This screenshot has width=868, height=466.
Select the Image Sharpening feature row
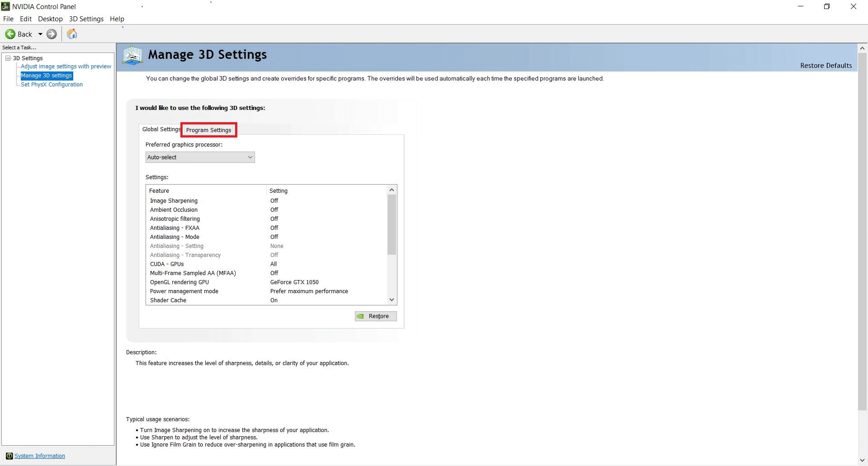267,200
